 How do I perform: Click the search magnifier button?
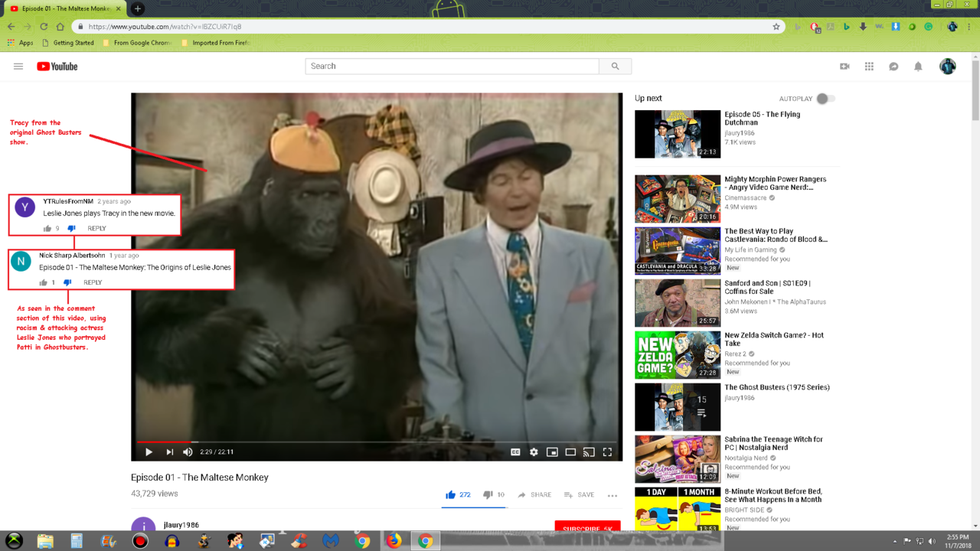click(615, 67)
